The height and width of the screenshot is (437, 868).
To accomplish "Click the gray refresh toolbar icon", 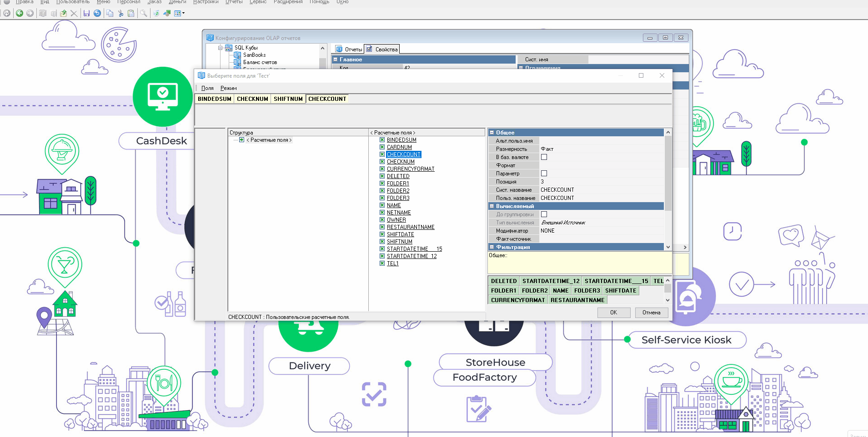I will coord(7,13).
